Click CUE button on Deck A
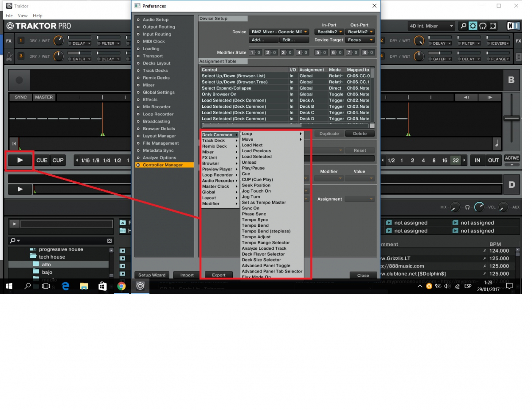 point(42,160)
